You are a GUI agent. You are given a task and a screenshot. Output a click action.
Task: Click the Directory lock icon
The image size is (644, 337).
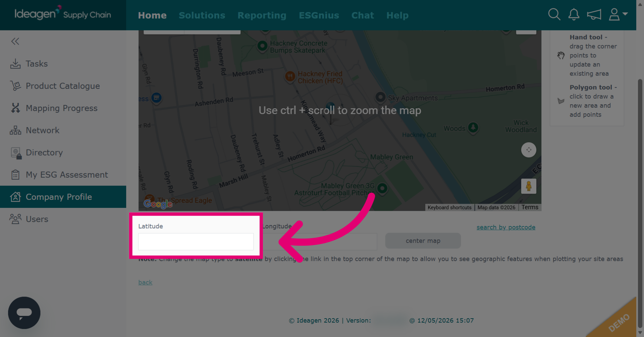16,153
